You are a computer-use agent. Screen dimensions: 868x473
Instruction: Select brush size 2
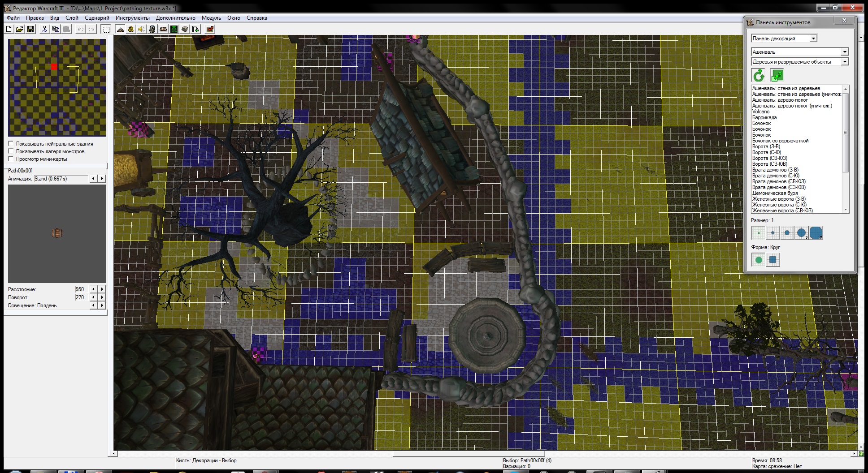(773, 233)
